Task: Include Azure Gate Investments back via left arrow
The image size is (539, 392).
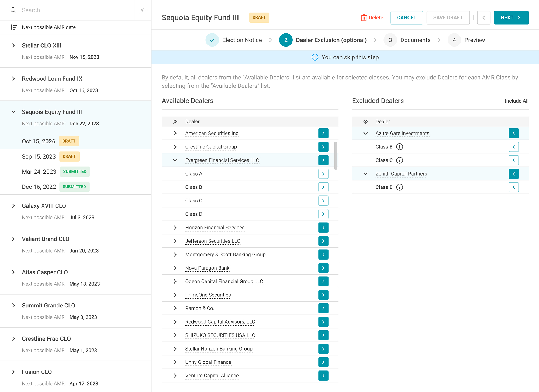Action: (x=514, y=133)
